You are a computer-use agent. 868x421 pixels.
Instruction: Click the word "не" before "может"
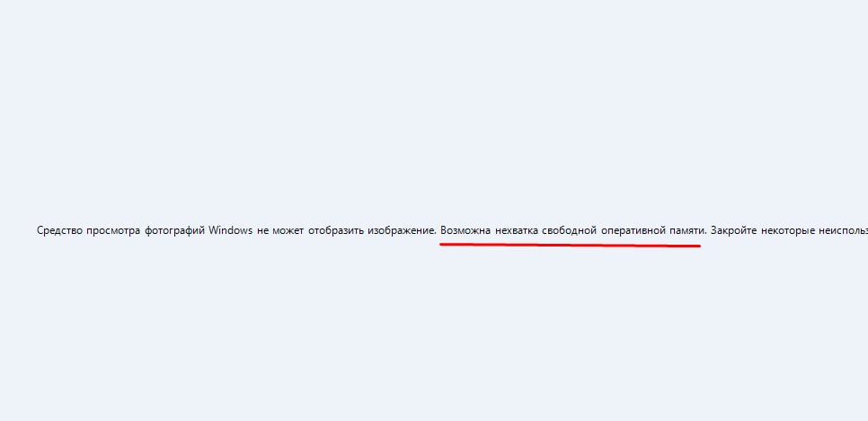262,230
